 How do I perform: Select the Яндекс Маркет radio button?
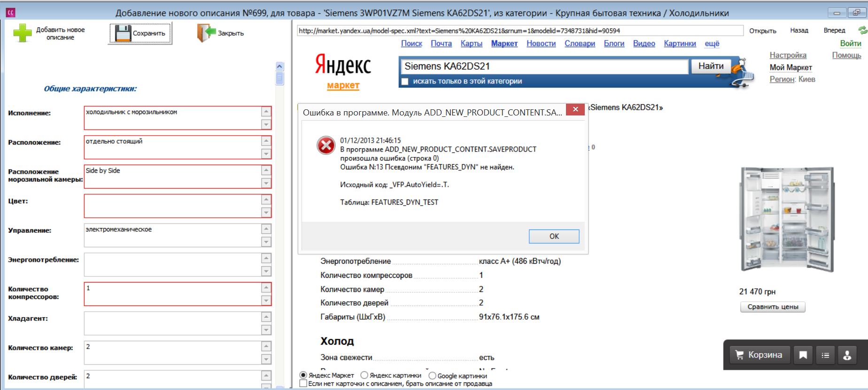coord(303,375)
